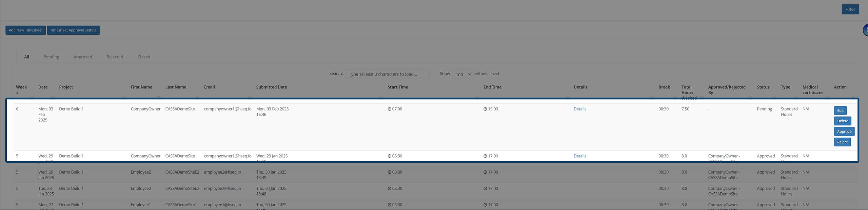Select Mon, 03 Feb 2025 15:46 cell
The height and width of the screenshot is (210, 868).
[x=272, y=112]
